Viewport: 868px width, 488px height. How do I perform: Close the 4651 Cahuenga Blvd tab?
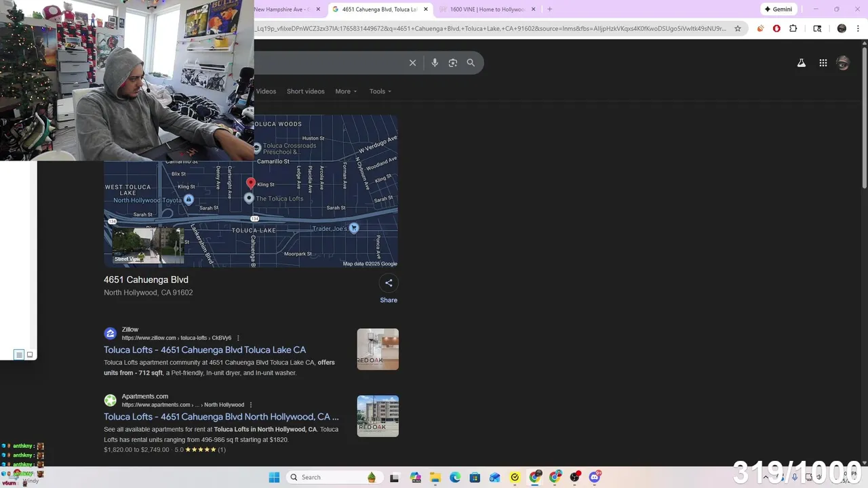point(425,9)
